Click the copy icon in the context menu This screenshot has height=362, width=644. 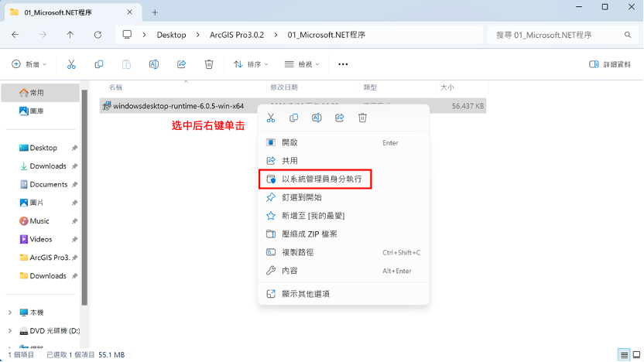tap(293, 118)
